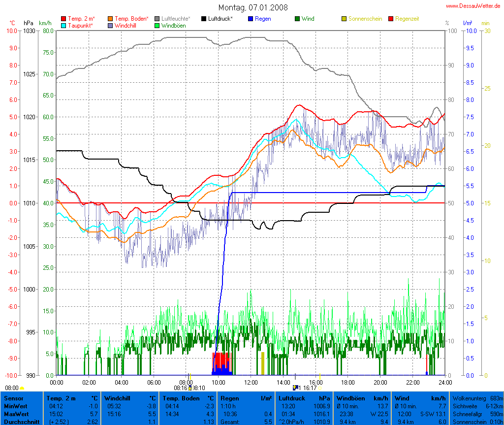Click the blue Regen legend swatch

pyautogui.click(x=251, y=19)
